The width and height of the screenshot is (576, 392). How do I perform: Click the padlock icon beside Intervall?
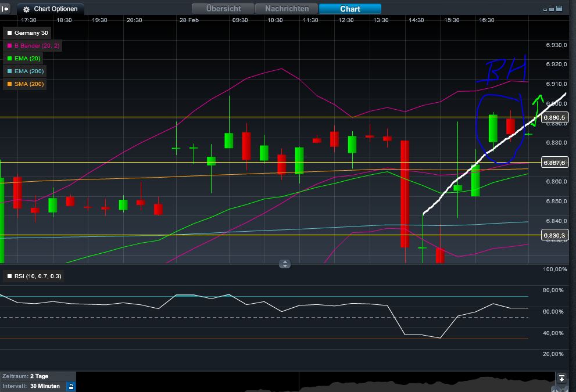[71, 386]
